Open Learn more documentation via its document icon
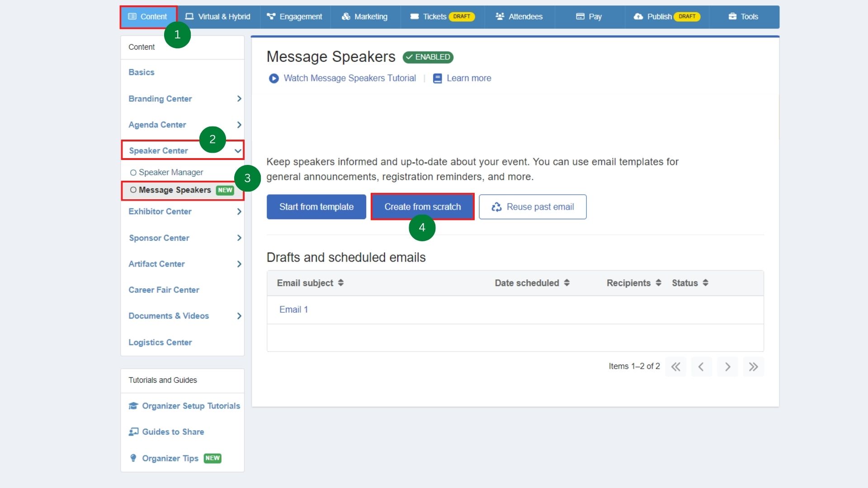 437,78
